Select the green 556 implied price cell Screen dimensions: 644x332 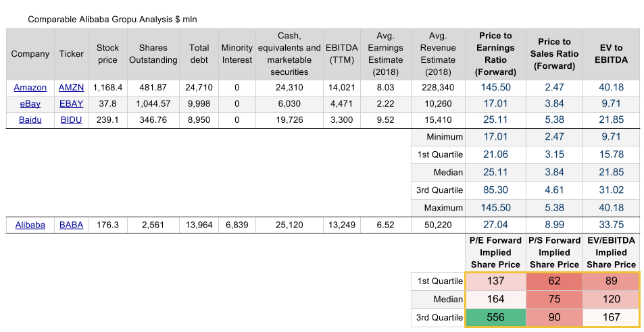(x=495, y=317)
